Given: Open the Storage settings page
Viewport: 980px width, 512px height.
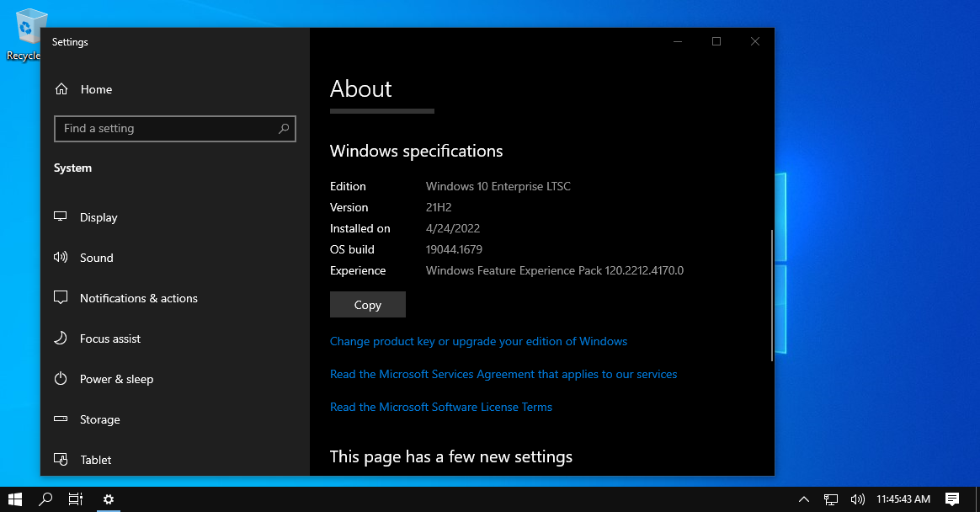Looking at the screenshot, I should [x=175, y=419].
